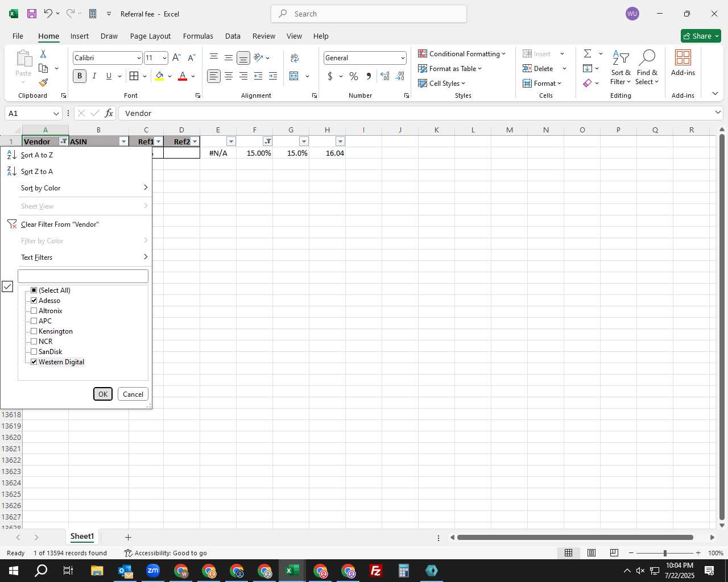Screen dimensions: 728x582
Task: Click the Cut scissors icon
Action: pyautogui.click(x=43, y=53)
